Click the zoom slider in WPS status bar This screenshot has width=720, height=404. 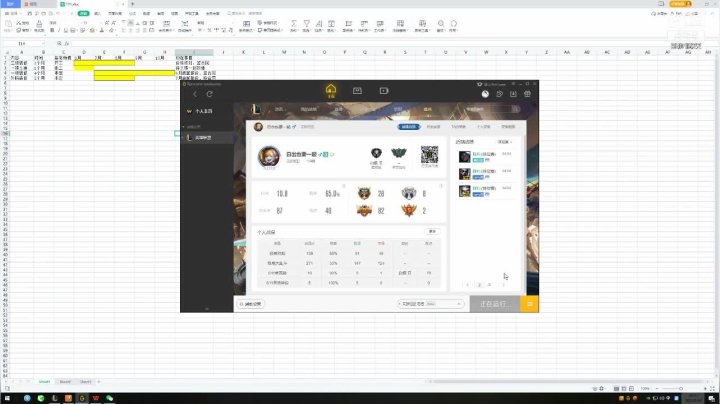click(681, 388)
